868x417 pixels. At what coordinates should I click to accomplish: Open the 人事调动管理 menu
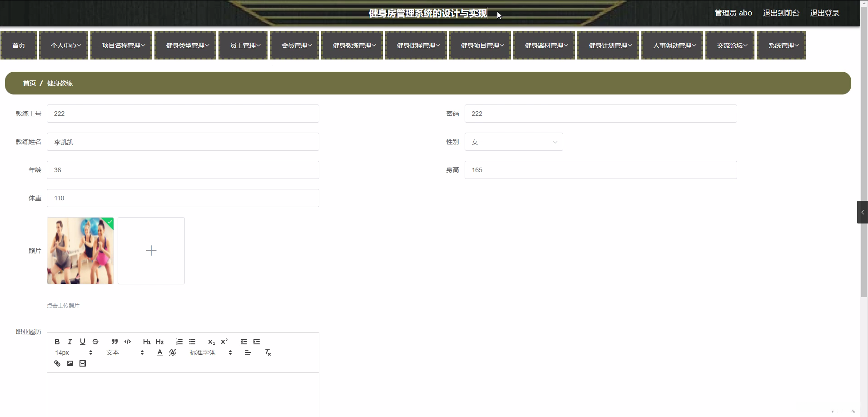(x=672, y=45)
